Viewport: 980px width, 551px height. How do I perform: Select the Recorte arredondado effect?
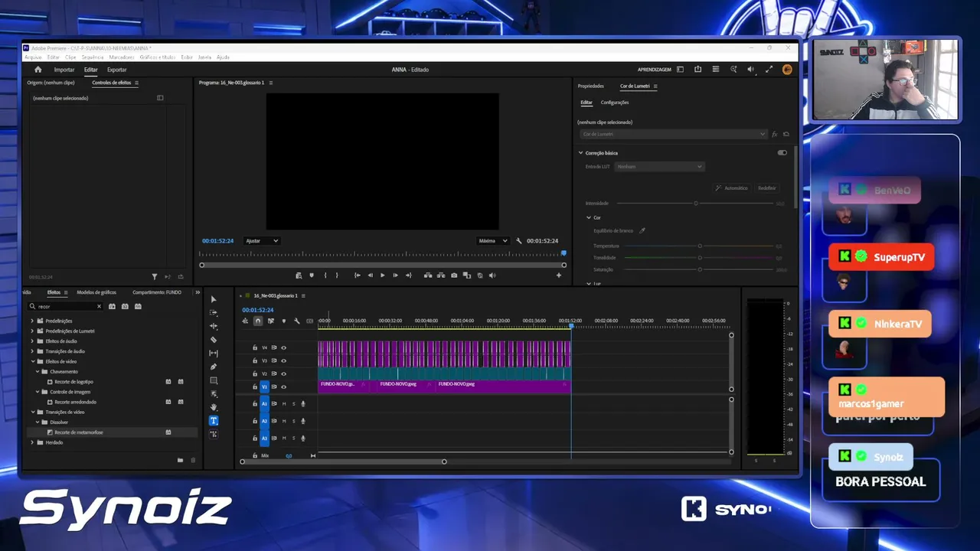coord(75,402)
